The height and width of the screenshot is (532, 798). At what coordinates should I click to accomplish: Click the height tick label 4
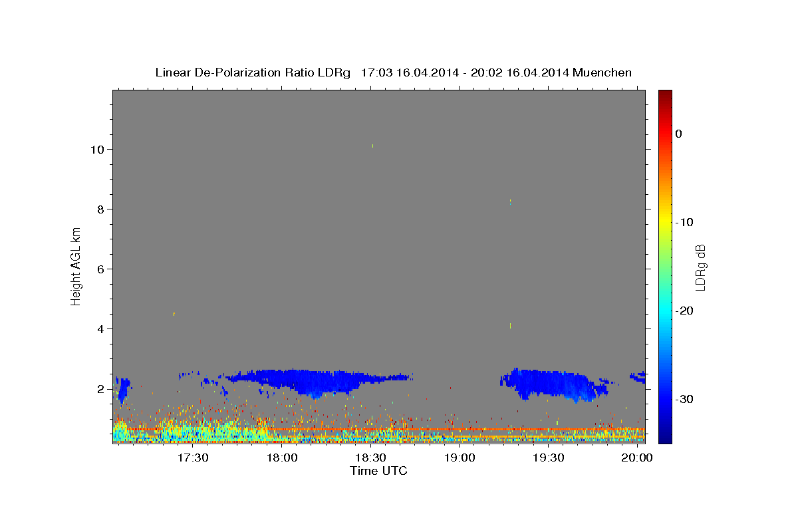tap(101, 329)
